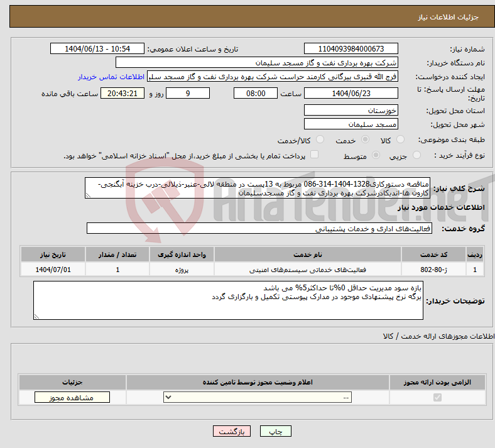Click the buyer notes textarea
This screenshot has height=448, width=495.
(x=228, y=300)
